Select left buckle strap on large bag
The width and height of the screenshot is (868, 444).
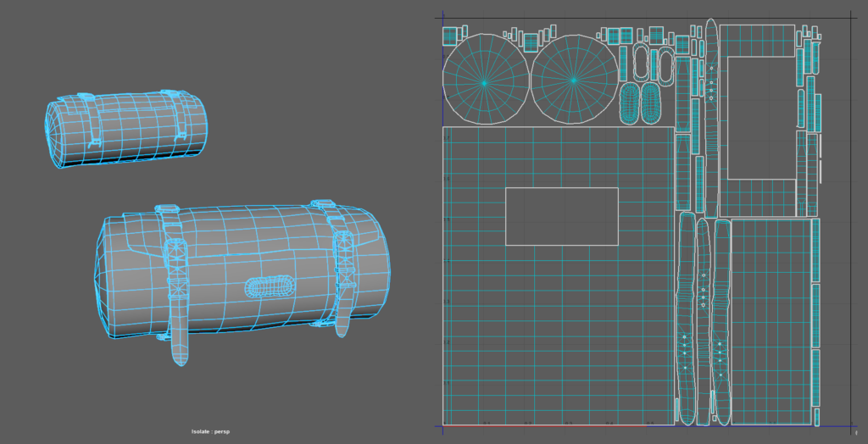(x=178, y=288)
